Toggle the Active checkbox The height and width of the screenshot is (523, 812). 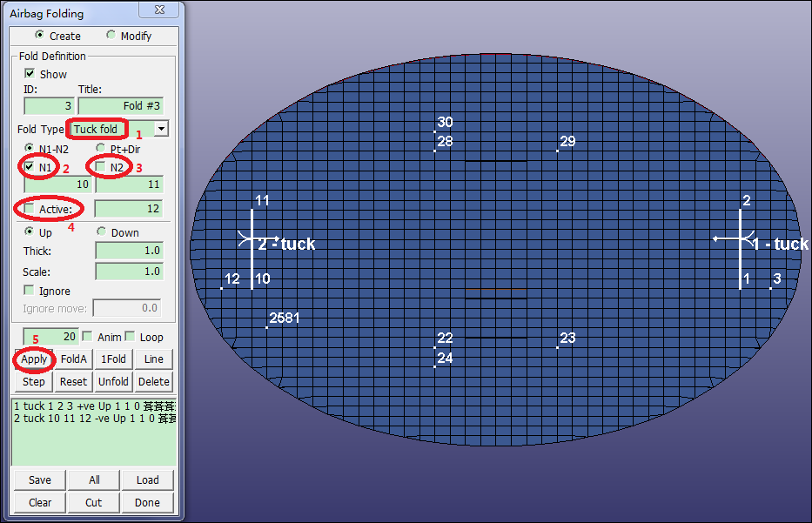click(30, 209)
